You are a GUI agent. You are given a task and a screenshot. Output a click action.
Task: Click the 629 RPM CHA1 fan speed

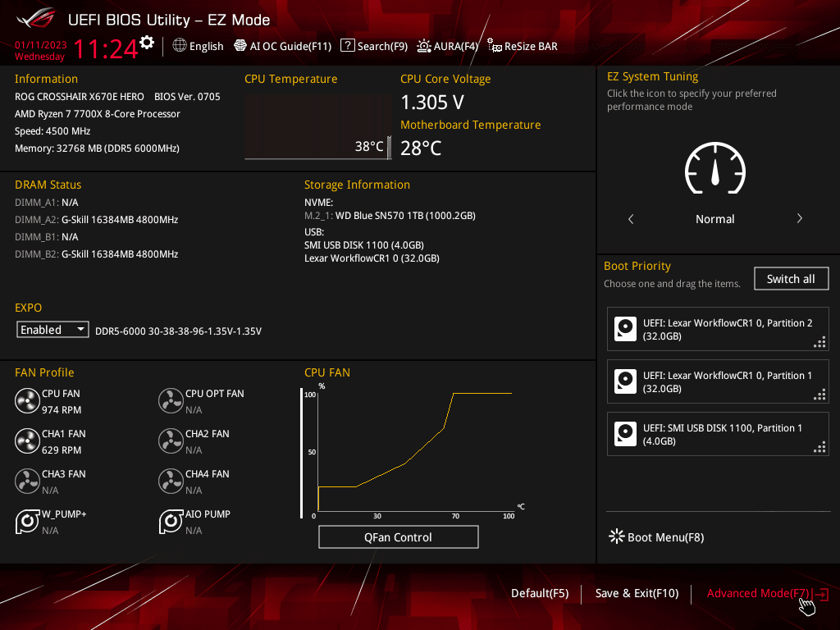[x=62, y=450]
